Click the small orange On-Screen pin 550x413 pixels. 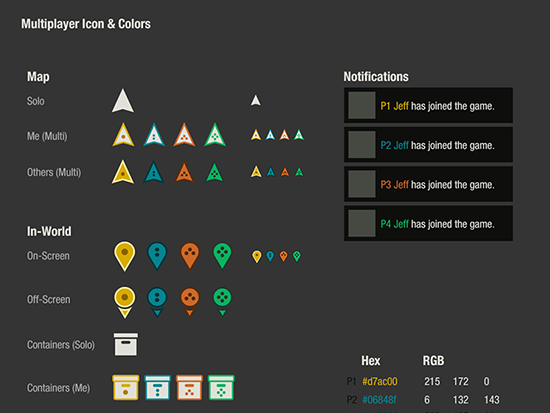[283, 257]
